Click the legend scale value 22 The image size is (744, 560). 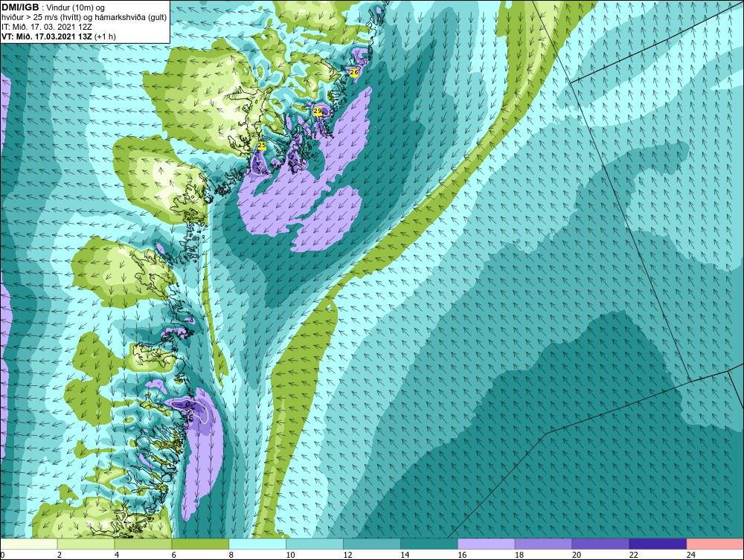(x=635, y=555)
